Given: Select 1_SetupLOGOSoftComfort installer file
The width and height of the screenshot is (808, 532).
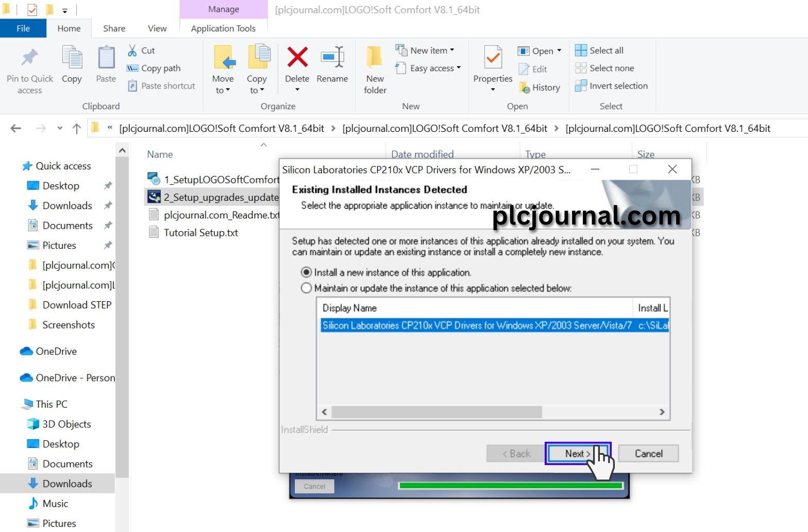Looking at the screenshot, I should pos(213,180).
